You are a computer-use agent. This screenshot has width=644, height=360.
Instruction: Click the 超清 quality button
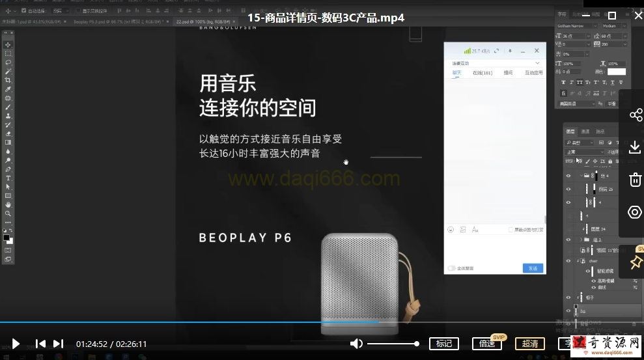pyautogui.click(x=530, y=344)
